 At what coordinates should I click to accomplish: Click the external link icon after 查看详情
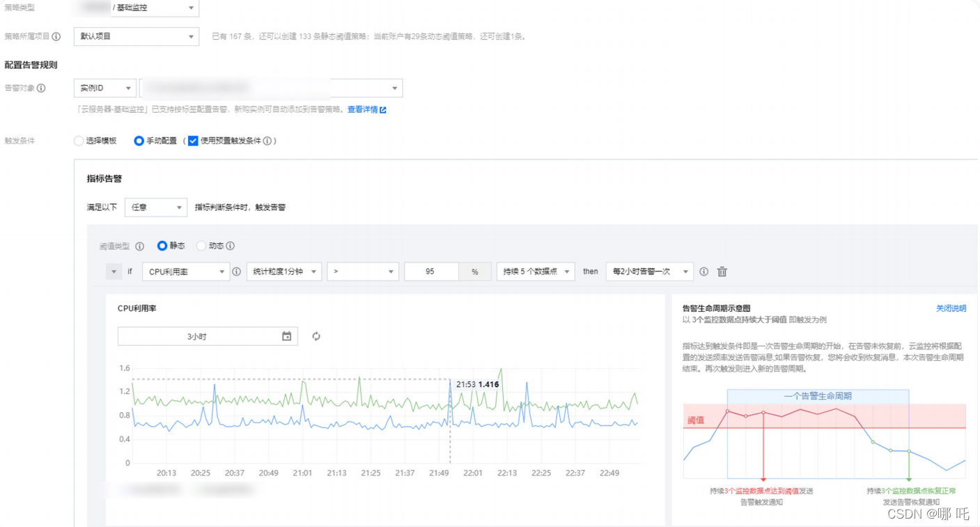pyautogui.click(x=383, y=110)
